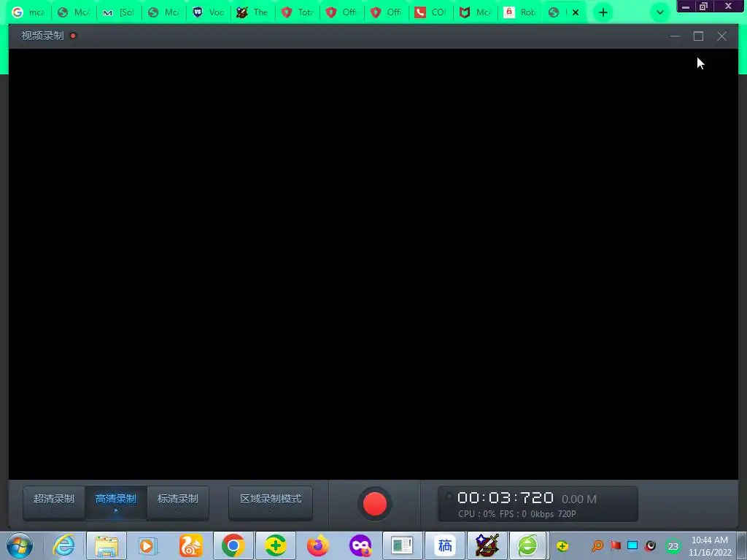Viewport: 747px width, 560px height.
Task: Close the active browser tab
Action: click(576, 13)
